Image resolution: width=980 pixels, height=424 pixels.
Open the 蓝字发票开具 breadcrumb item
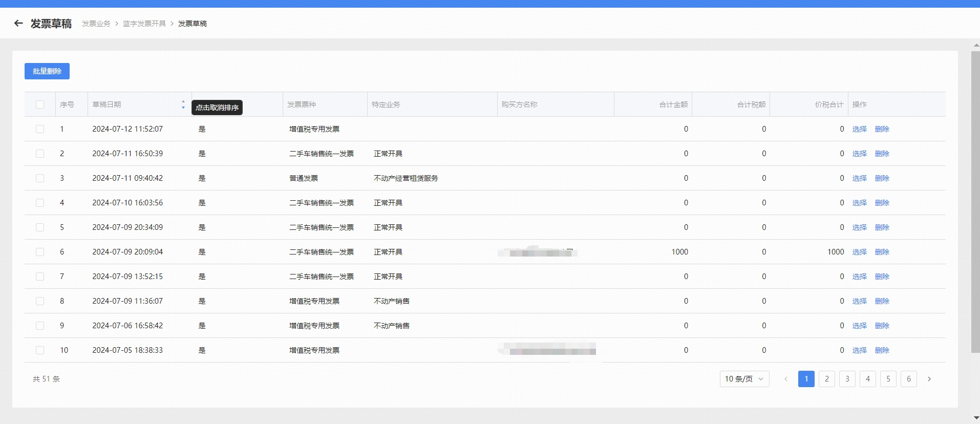click(144, 24)
